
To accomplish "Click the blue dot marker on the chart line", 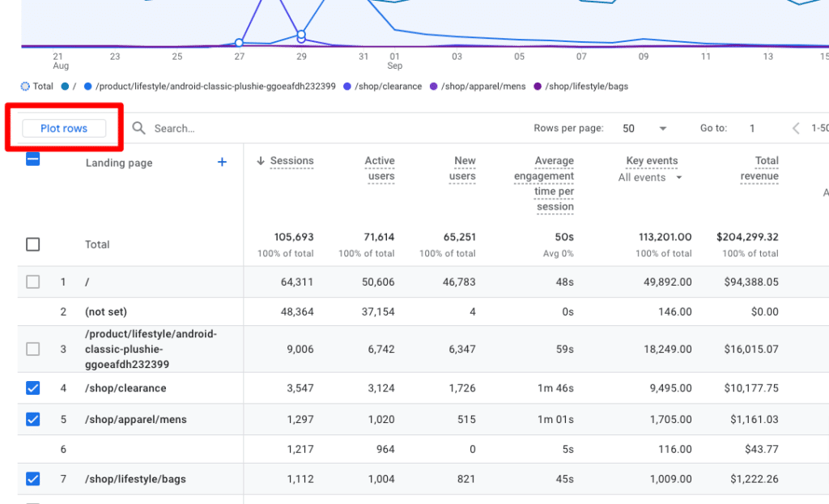I will point(240,42).
